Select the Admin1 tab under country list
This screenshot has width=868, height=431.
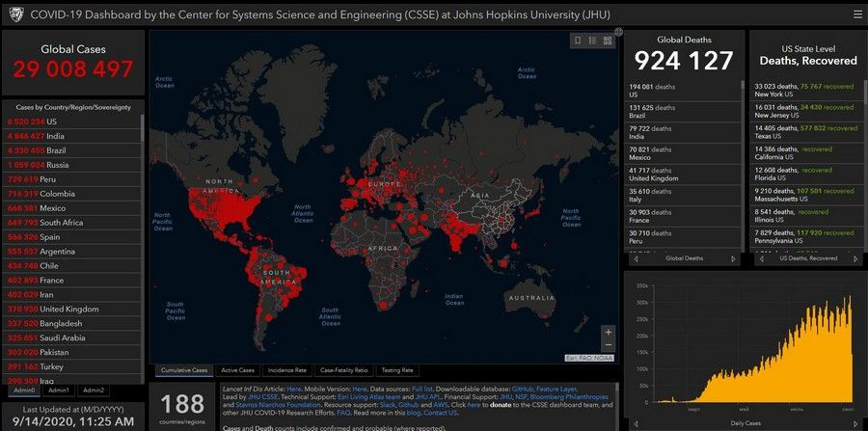(x=59, y=390)
